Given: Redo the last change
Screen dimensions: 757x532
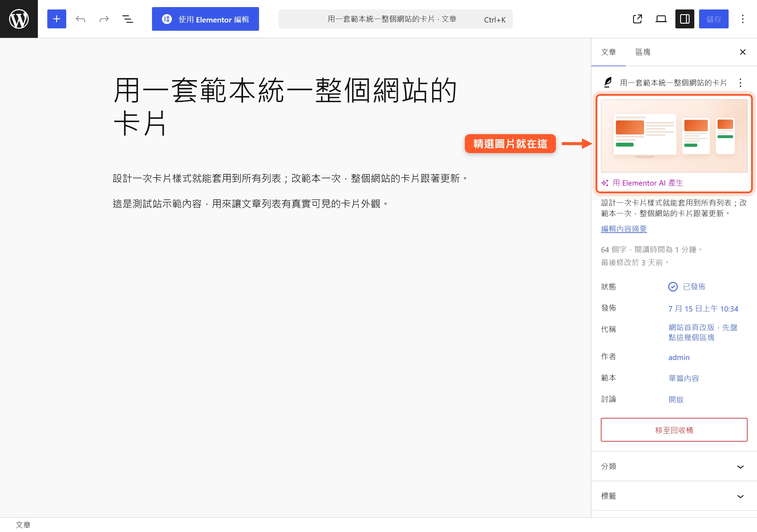Looking at the screenshot, I should pyautogui.click(x=104, y=19).
